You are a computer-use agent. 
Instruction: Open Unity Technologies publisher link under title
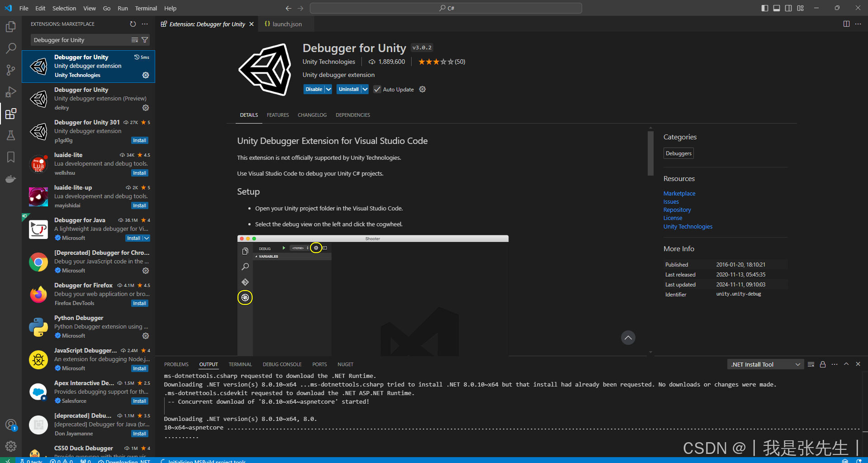329,62
